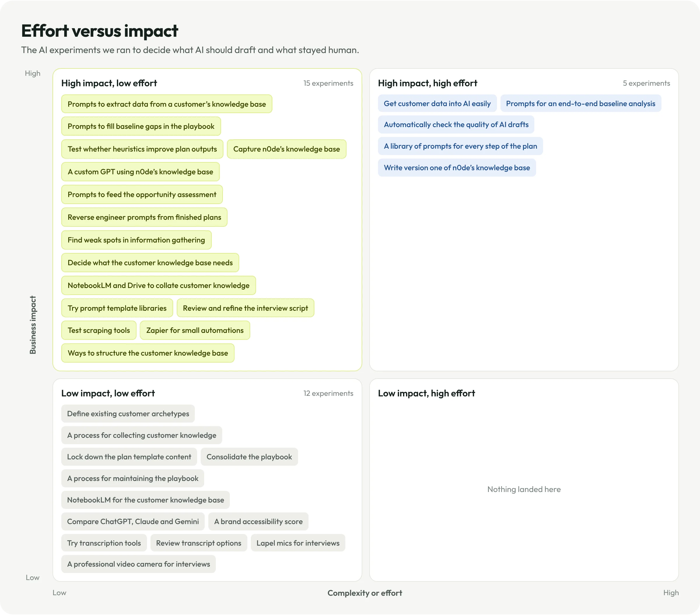The height and width of the screenshot is (615, 700).
Task: Select 'NotebookLM and Drive to collate customer knowledge'
Action: click(159, 285)
